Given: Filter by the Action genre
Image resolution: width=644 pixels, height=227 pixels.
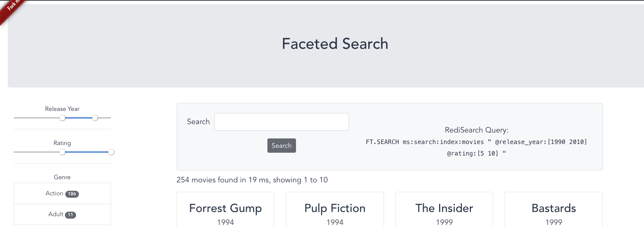Looking at the screenshot, I should [x=54, y=194].
